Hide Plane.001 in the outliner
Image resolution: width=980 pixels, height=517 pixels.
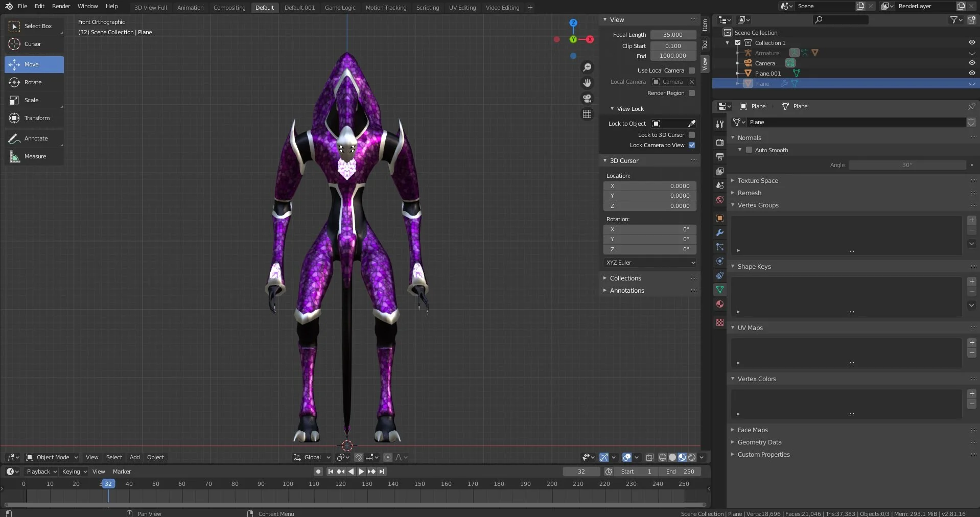pyautogui.click(x=971, y=74)
